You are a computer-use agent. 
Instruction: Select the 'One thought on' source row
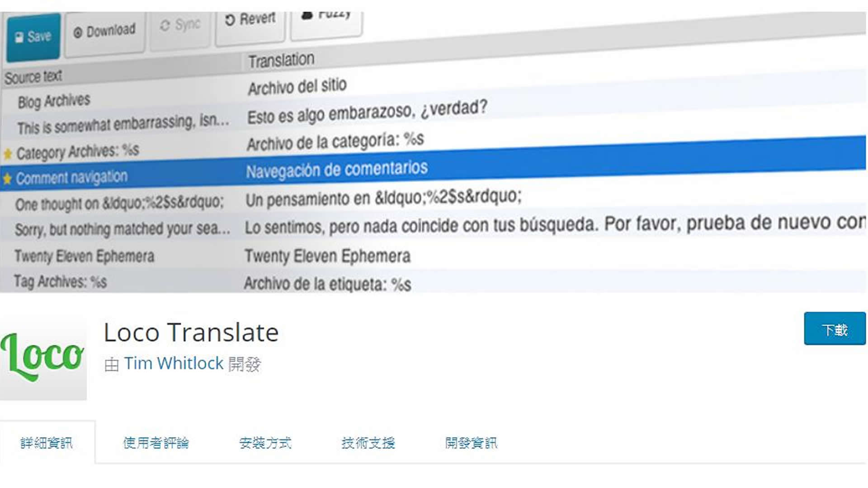pyautogui.click(x=119, y=203)
